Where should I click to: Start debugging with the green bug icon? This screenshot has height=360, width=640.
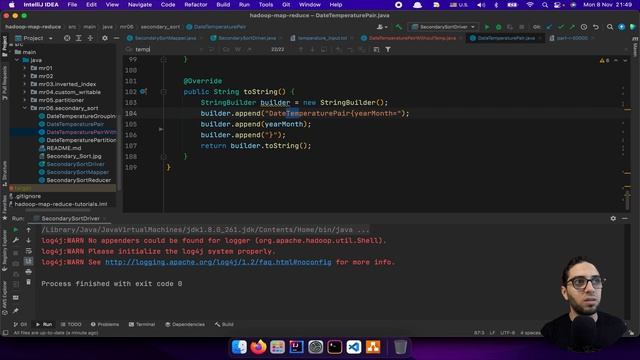(x=498, y=27)
